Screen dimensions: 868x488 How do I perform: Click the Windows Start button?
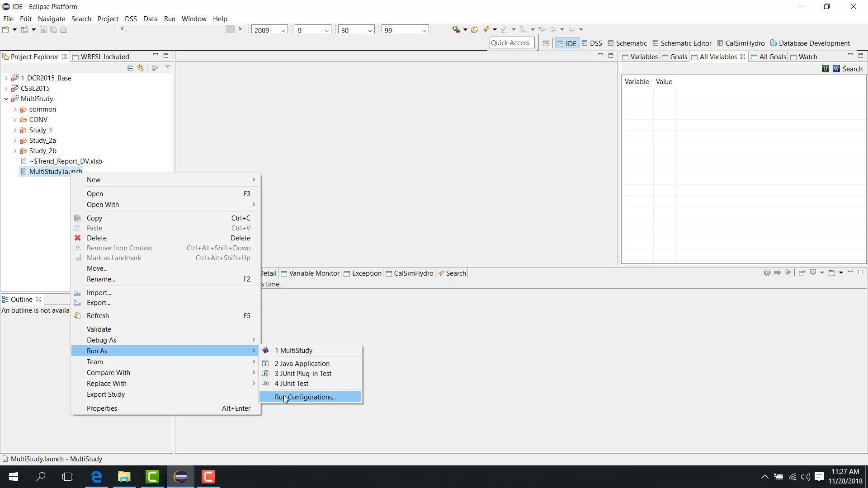[x=14, y=477]
